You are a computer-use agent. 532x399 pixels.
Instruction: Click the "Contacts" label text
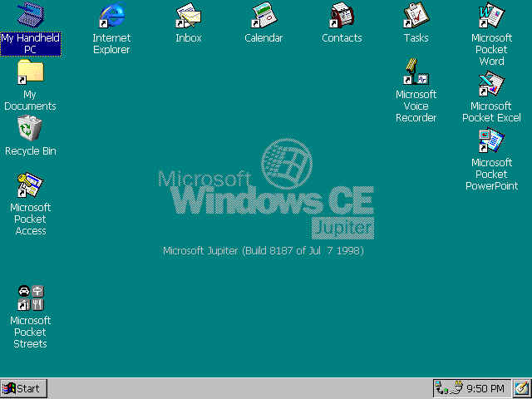tap(342, 38)
